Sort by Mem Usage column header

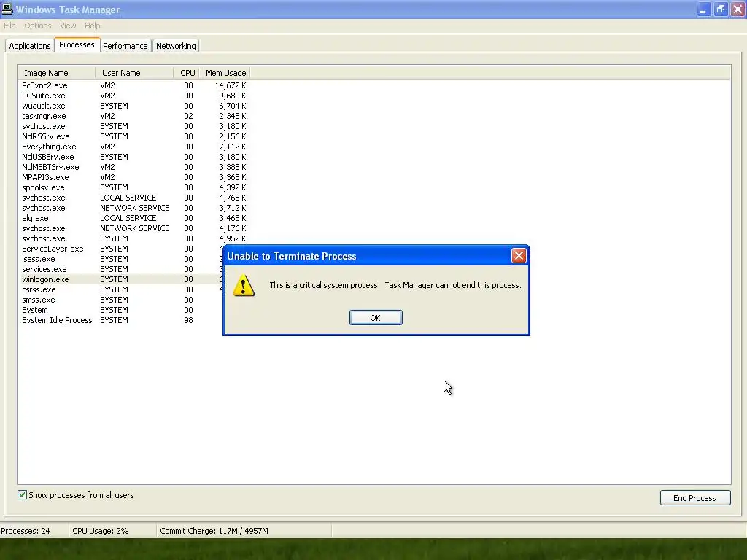click(x=225, y=73)
